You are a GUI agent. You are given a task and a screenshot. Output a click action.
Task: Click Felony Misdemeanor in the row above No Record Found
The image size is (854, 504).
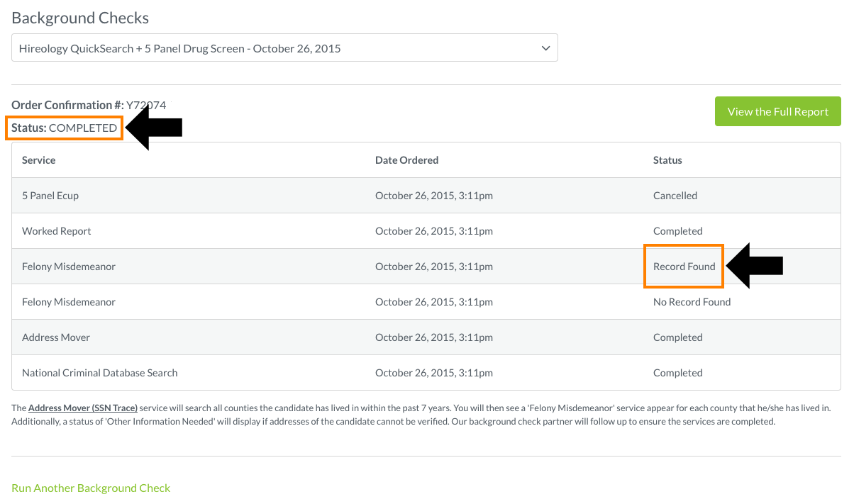(x=69, y=267)
